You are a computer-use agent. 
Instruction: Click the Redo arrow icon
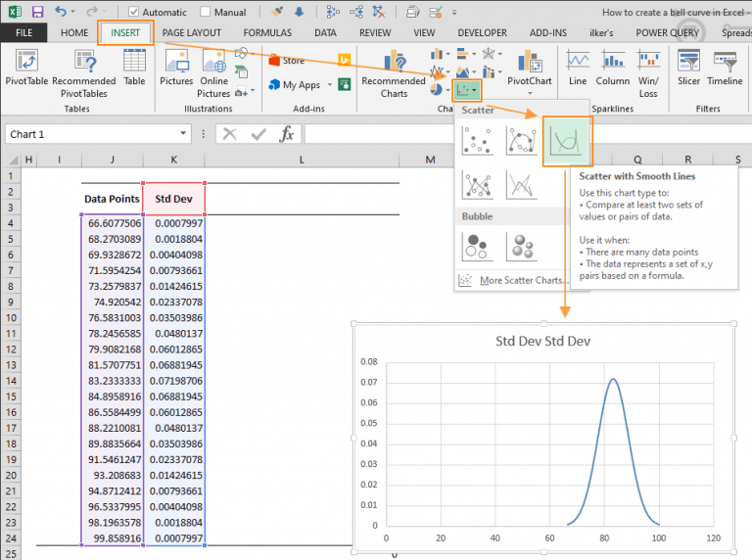[x=94, y=12]
